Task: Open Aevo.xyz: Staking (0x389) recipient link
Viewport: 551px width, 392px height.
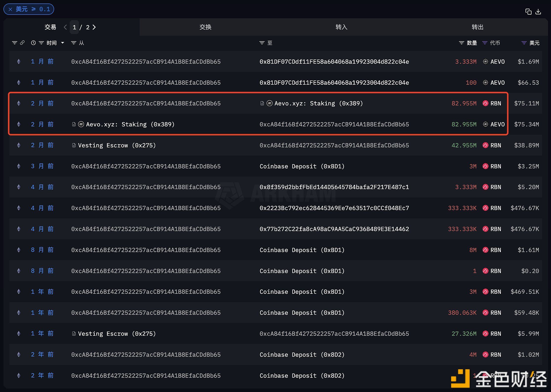Action: [318, 103]
